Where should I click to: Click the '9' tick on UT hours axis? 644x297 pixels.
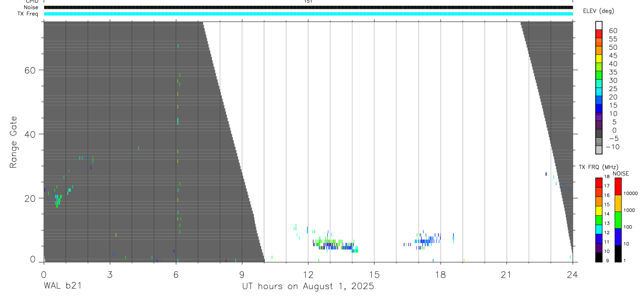coord(242,274)
